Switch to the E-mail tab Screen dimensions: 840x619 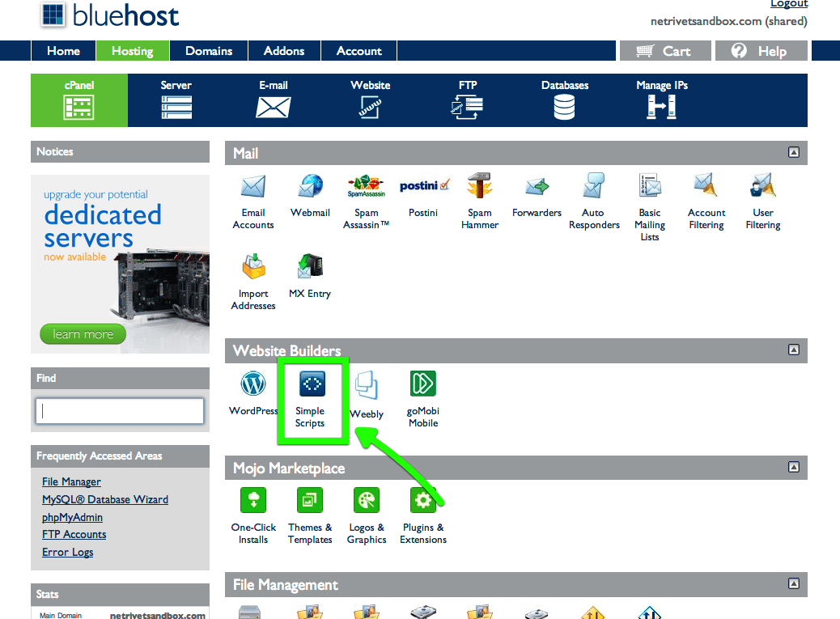pyautogui.click(x=274, y=100)
